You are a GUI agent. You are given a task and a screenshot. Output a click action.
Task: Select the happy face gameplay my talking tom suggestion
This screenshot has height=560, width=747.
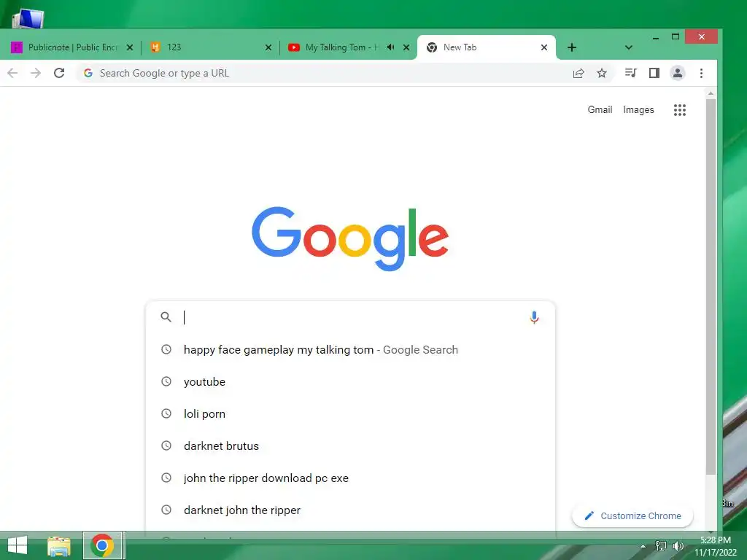[350, 349]
